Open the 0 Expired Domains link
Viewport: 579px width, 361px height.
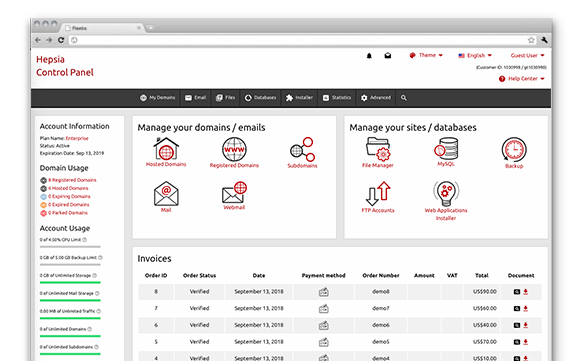tap(69, 204)
